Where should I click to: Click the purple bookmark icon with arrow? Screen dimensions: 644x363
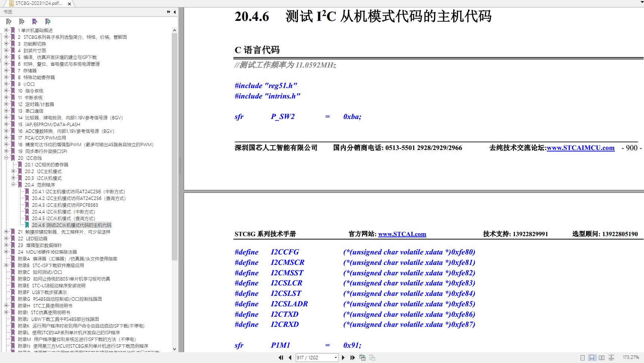click(x=35, y=22)
